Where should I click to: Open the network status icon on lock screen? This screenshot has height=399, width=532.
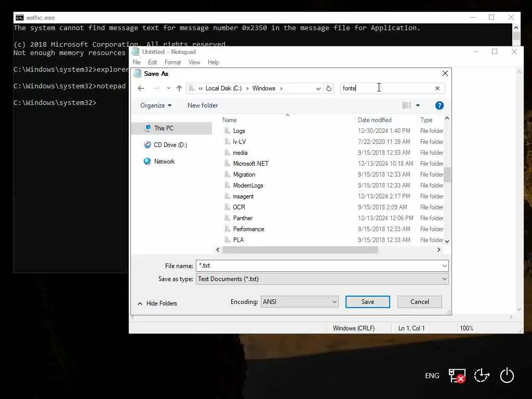pyautogui.click(x=457, y=376)
